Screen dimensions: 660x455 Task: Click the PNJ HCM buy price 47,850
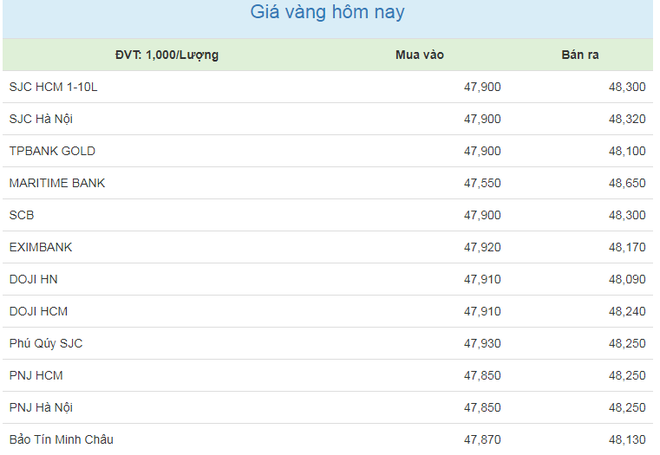pyautogui.click(x=482, y=375)
